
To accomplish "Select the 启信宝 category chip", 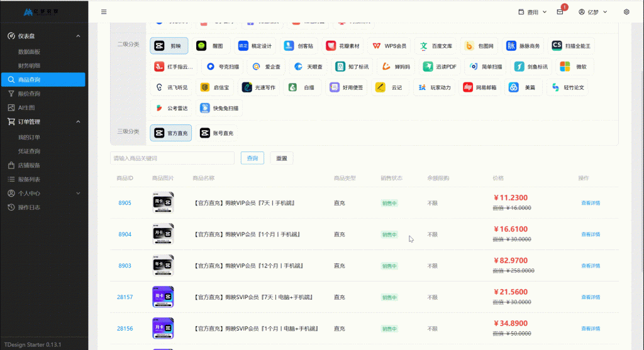I will [x=215, y=87].
